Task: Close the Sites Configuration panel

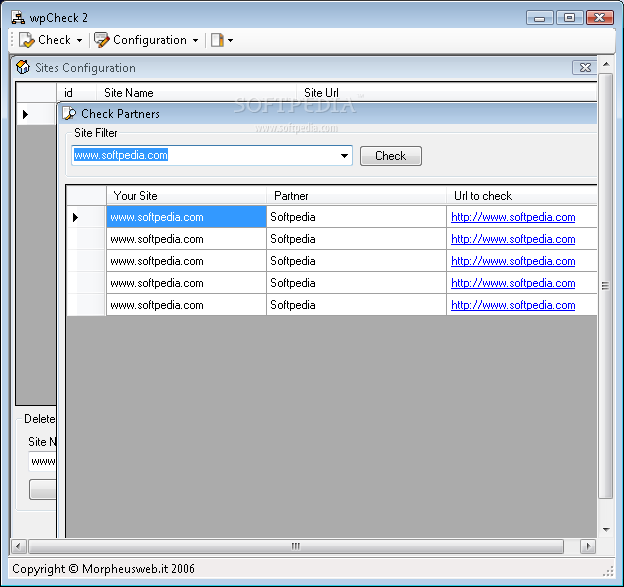Action: tap(585, 67)
